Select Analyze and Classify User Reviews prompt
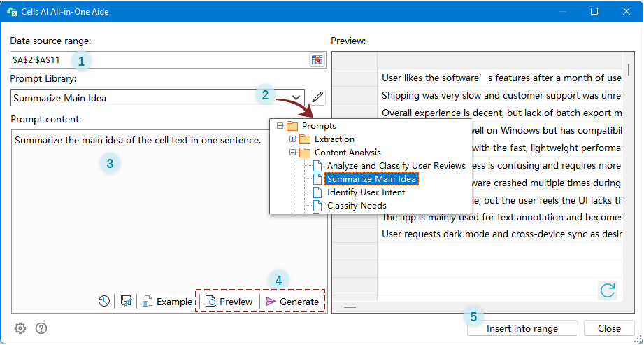The image size is (644, 345). [x=396, y=166]
